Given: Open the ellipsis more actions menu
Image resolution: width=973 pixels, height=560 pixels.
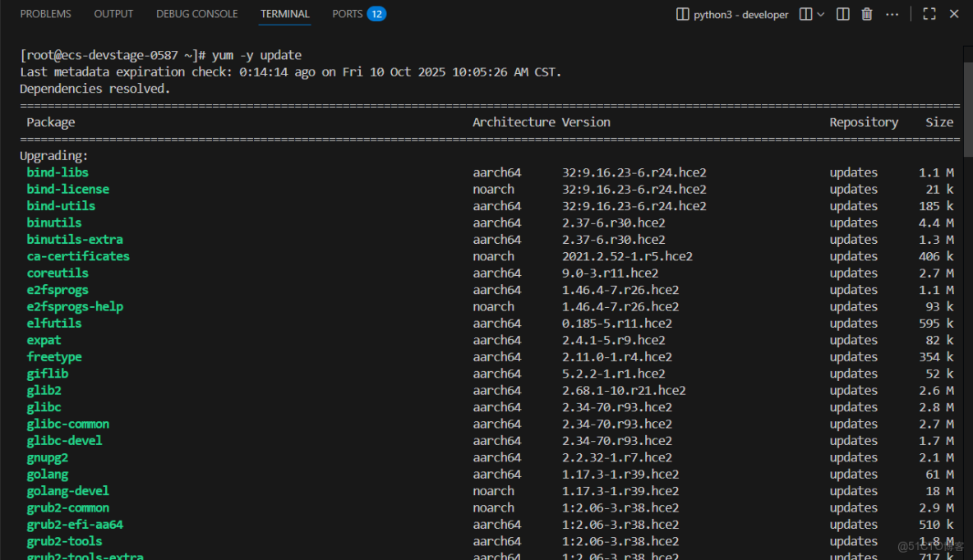Looking at the screenshot, I should (892, 14).
